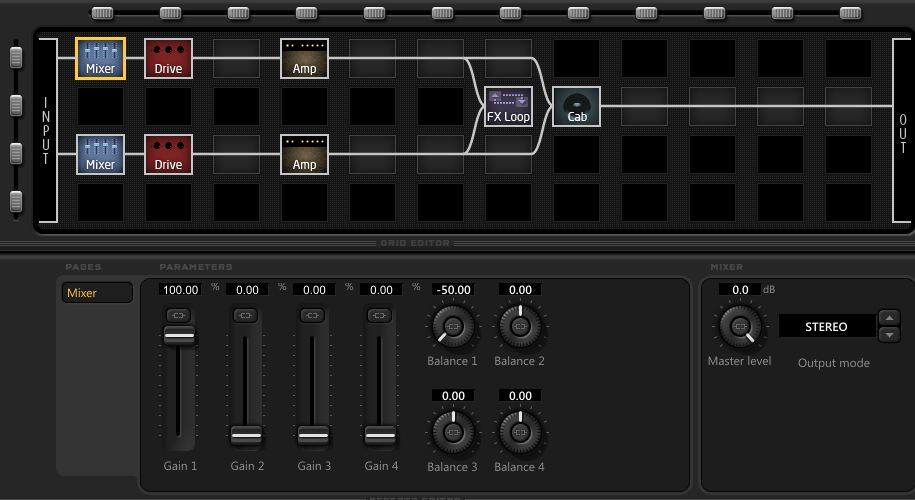Click the Master level label

[x=739, y=361]
